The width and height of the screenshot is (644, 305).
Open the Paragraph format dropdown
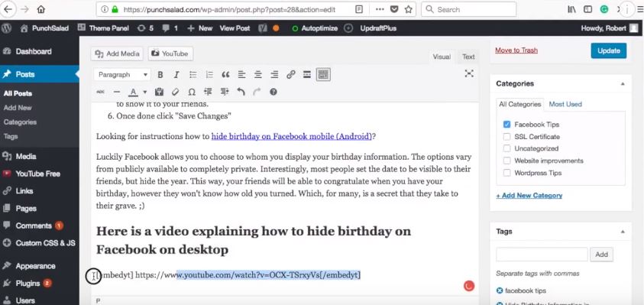(x=122, y=75)
